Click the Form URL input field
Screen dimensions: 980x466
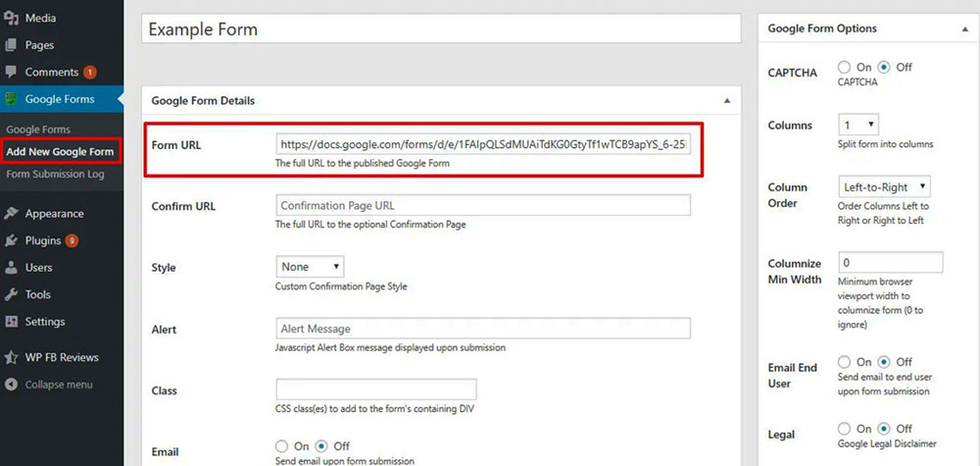pyautogui.click(x=483, y=144)
